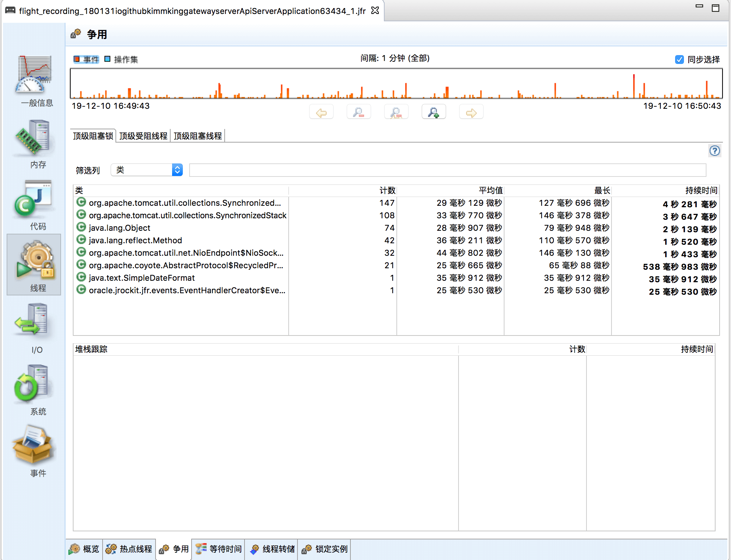Viewport: 731px width, 560px height.
Task: Click the zoom in magnifier icon
Action: coord(434,112)
